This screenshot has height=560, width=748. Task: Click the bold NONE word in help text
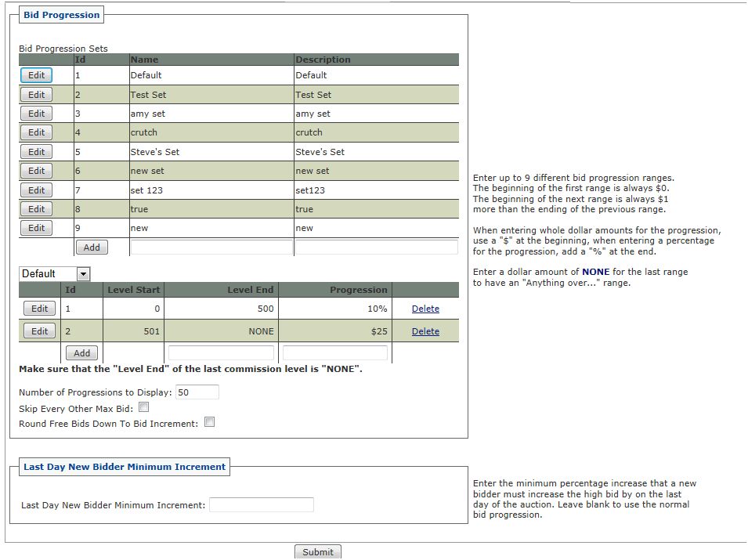pyautogui.click(x=596, y=272)
